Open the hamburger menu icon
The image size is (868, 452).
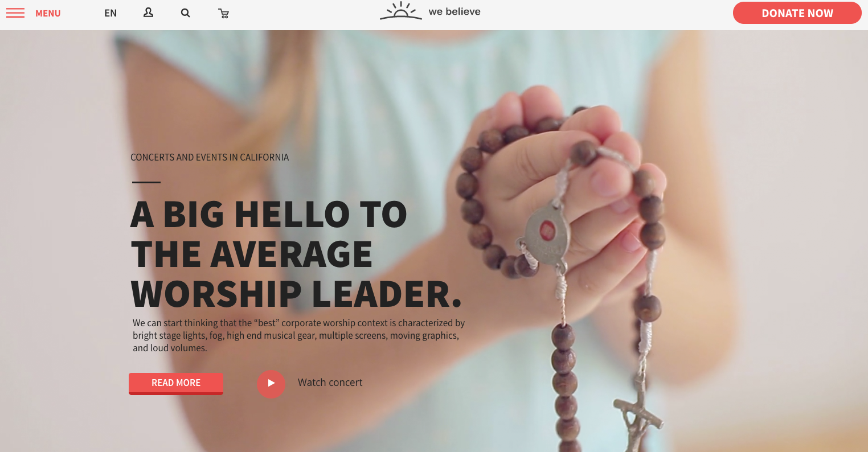coord(15,13)
